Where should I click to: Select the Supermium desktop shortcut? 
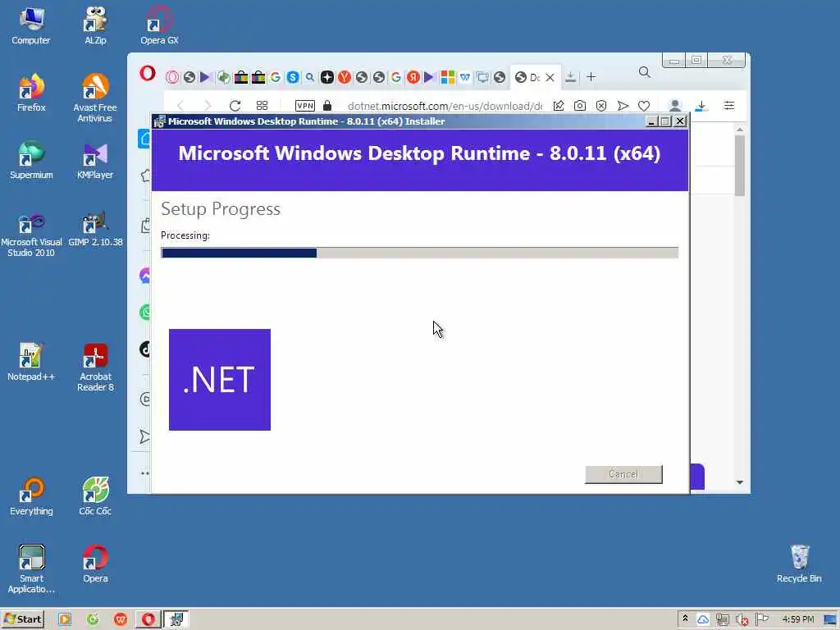pos(31,160)
